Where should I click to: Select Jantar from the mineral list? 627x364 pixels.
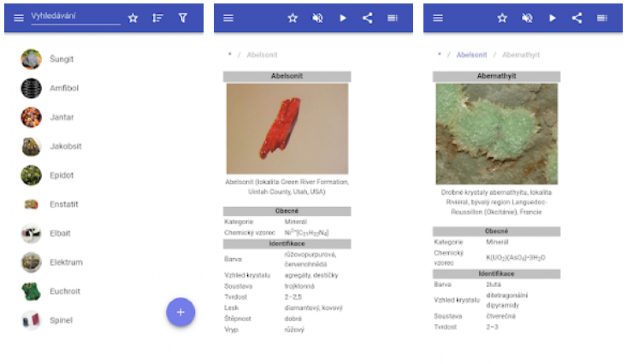click(61, 118)
